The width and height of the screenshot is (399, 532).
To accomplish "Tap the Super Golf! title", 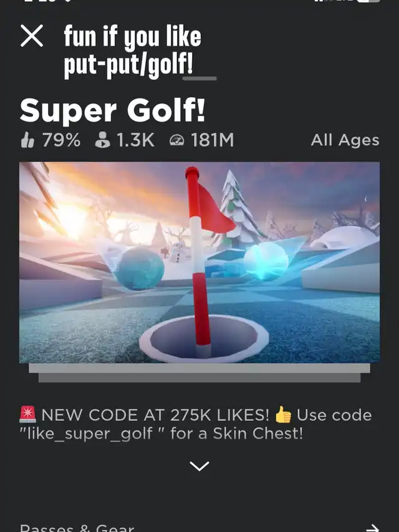I will pyautogui.click(x=113, y=110).
